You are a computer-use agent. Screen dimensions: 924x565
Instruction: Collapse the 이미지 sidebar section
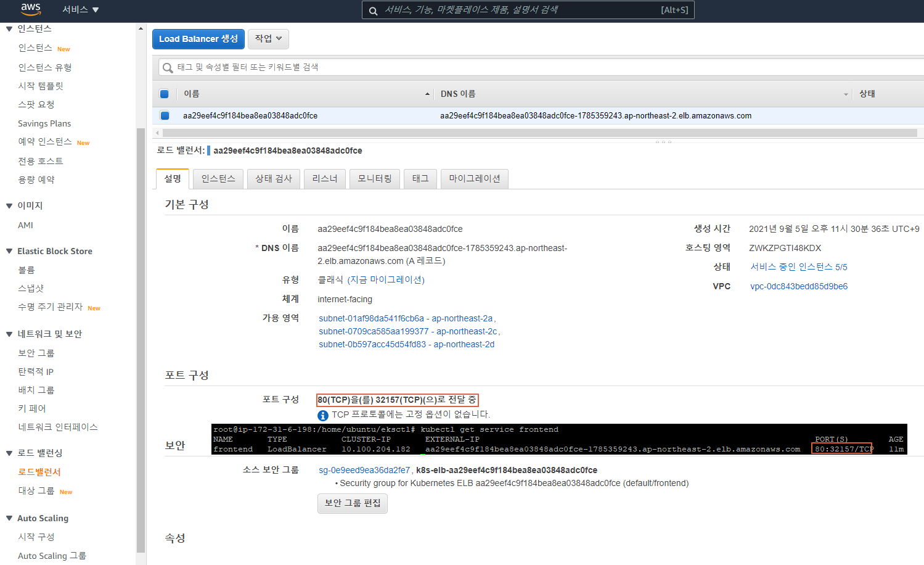coord(9,206)
